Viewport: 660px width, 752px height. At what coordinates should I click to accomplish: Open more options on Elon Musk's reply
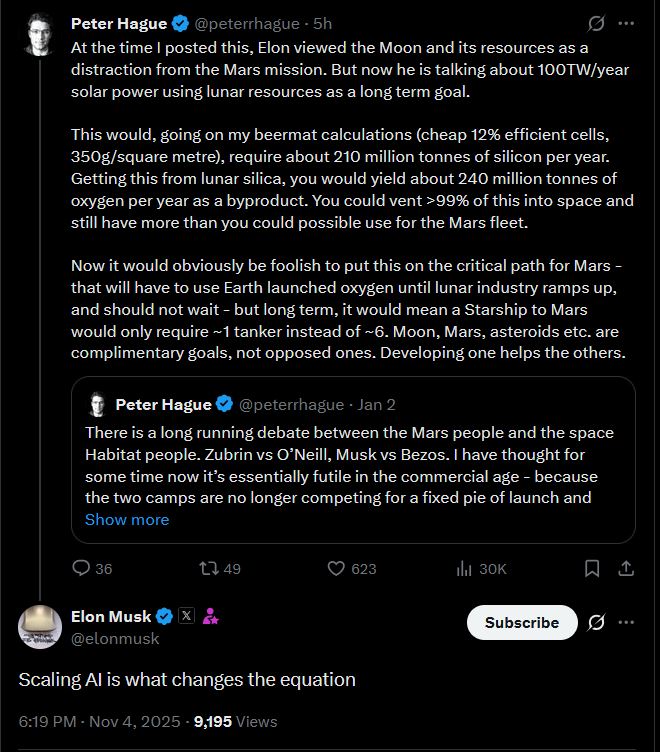point(626,622)
